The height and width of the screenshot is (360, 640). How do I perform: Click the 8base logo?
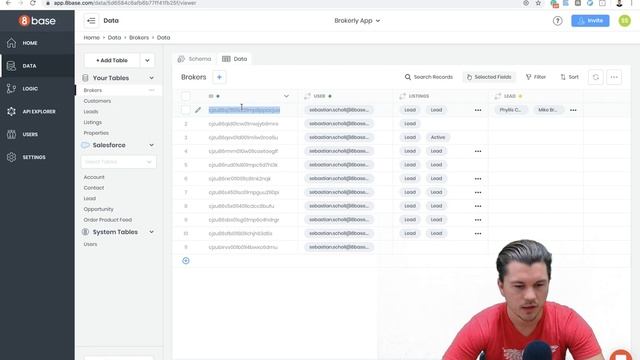click(x=37, y=20)
